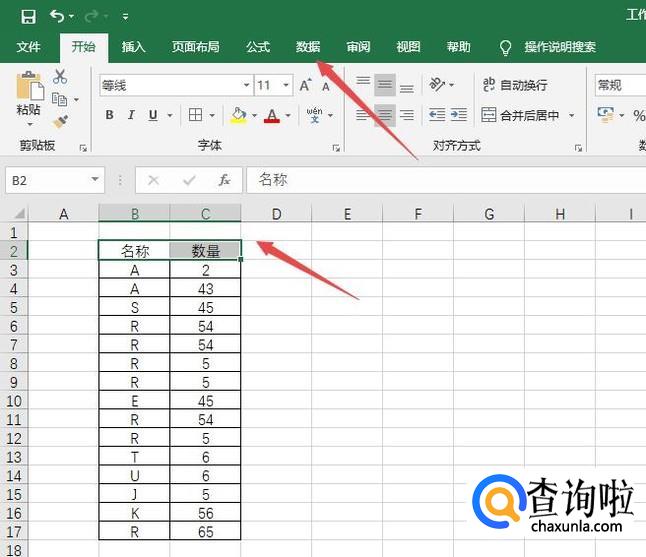Switch to the 公式 ribbon tab
The image size is (646, 557).
(258, 47)
